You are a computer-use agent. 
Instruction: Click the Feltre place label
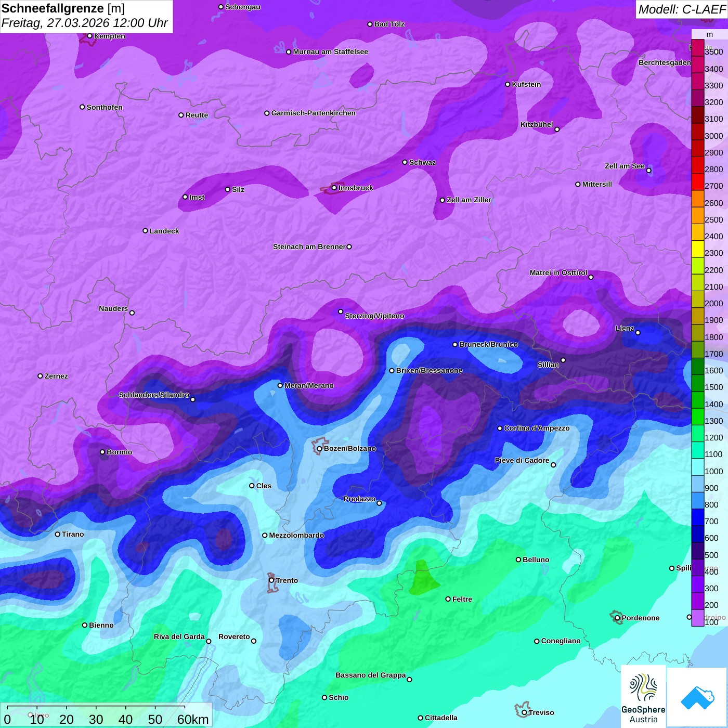pyautogui.click(x=462, y=599)
